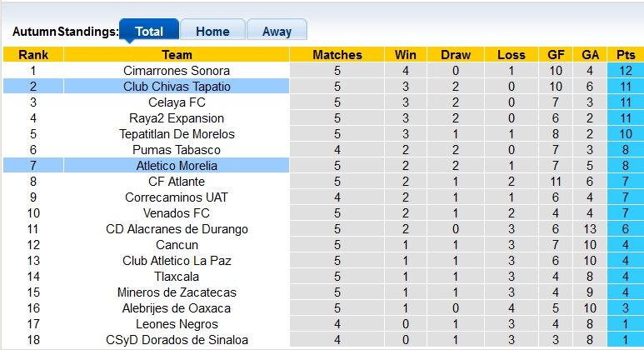Image resolution: width=644 pixels, height=350 pixels.
Task: Open Raya2 Expansion team link
Action: coord(177,118)
